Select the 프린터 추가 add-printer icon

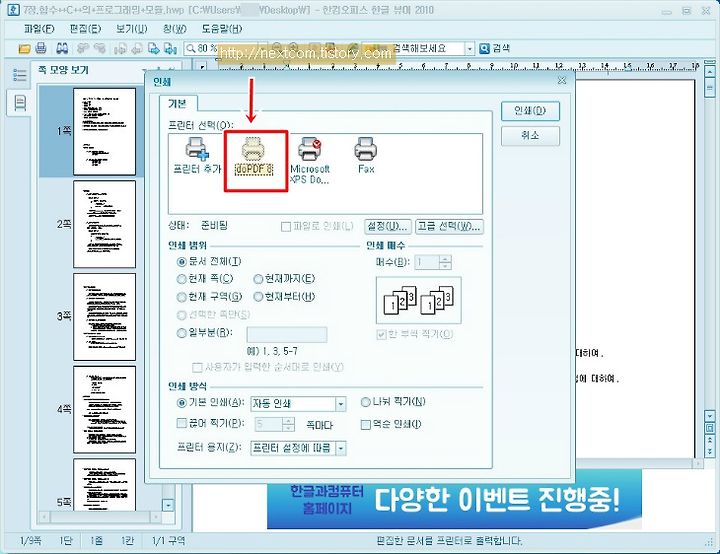(x=197, y=156)
